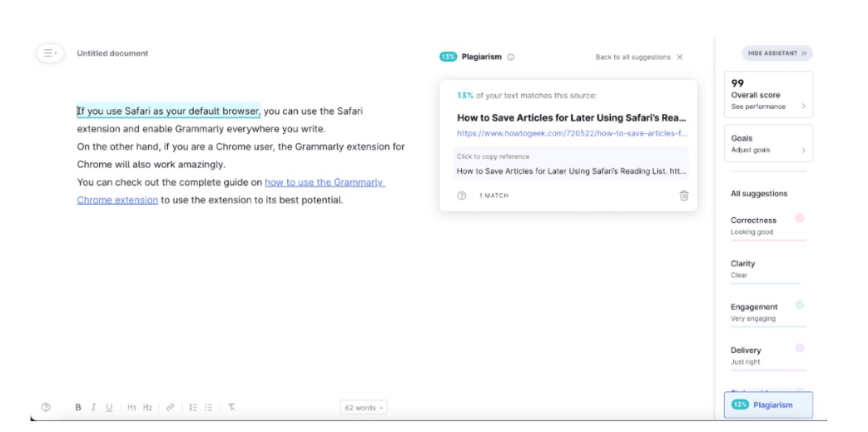Toggle italic formatting in the editor toolbar
Image resolution: width=868 pixels, height=432 pixels.
pyautogui.click(x=93, y=407)
